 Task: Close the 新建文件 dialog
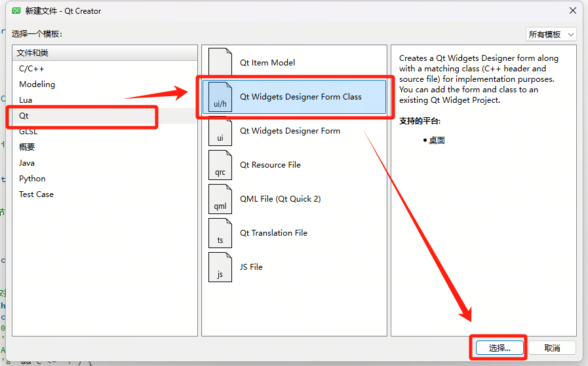[573, 10]
